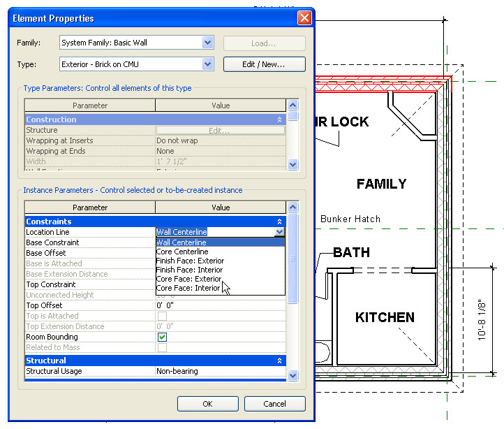Click the instance Value column header
This screenshot has width=504, height=429.
[x=221, y=208]
